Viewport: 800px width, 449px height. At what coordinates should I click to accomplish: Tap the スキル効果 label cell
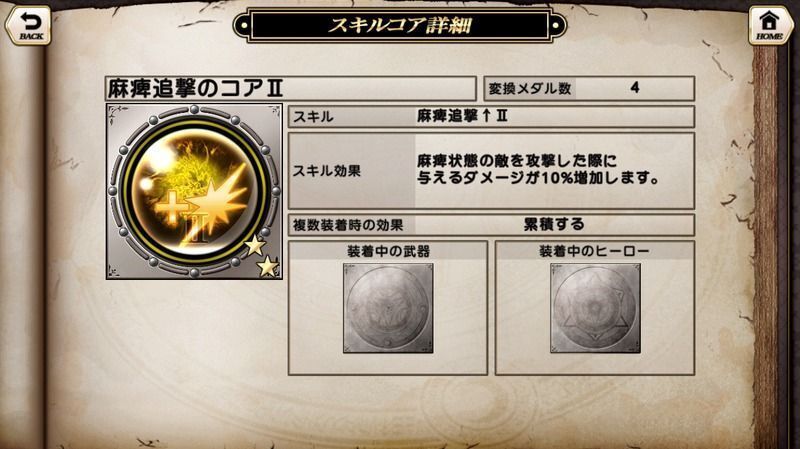(x=352, y=171)
